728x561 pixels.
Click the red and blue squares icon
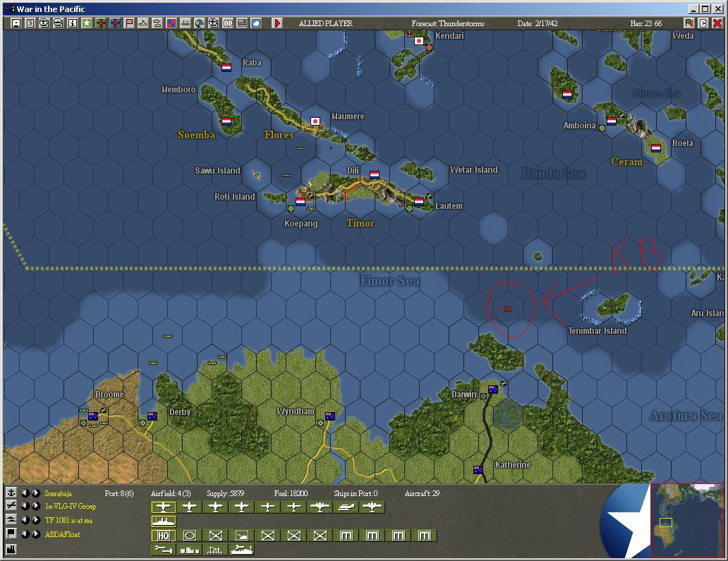click(171, 23)
